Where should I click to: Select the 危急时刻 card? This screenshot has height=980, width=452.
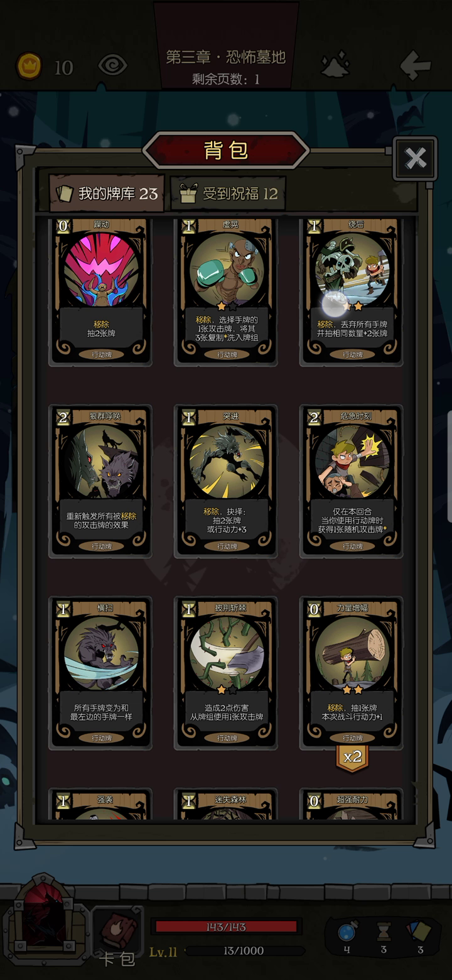[352, 481]
